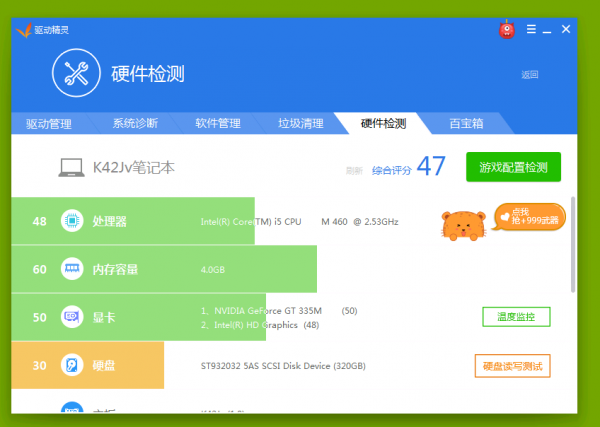The height and width of the screenshot is (427, 600).
Task: Close the 驱动精灵 window
Action: point(566,29)
